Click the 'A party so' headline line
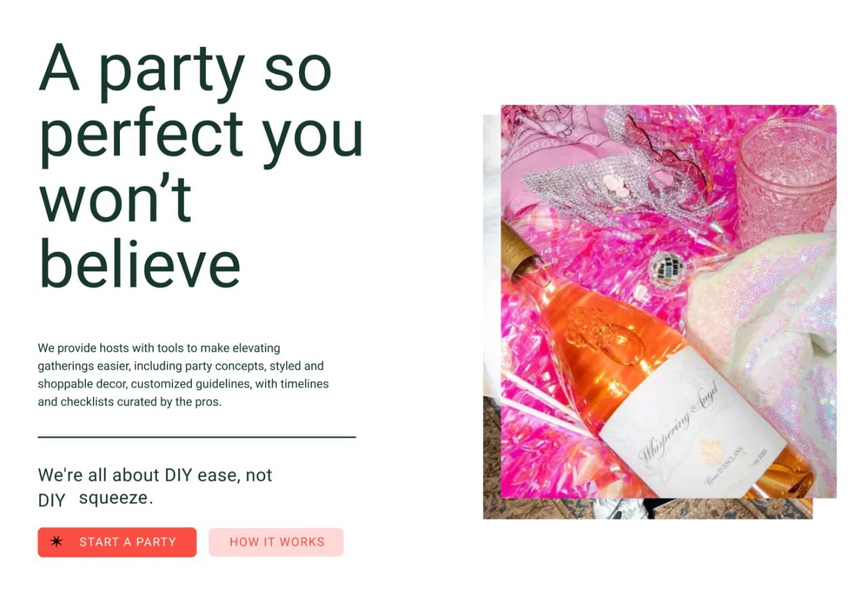This screenshot has height=589, width=868. (x=185, y=69)
